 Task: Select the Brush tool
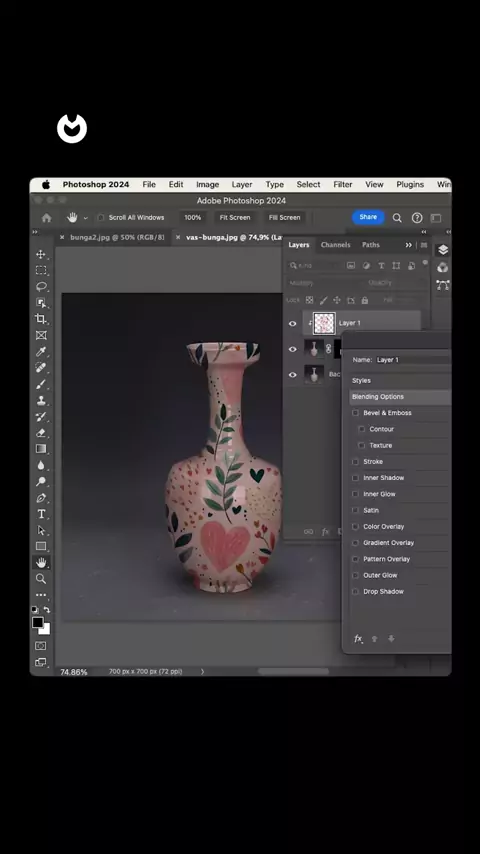(41, 384)
